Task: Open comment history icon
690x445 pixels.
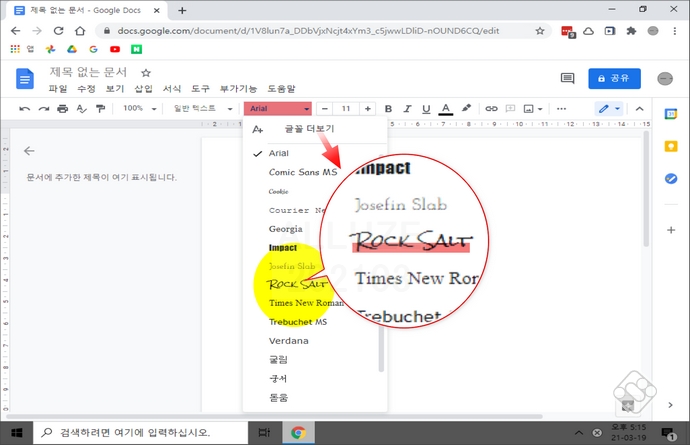Action: (568, 78)
